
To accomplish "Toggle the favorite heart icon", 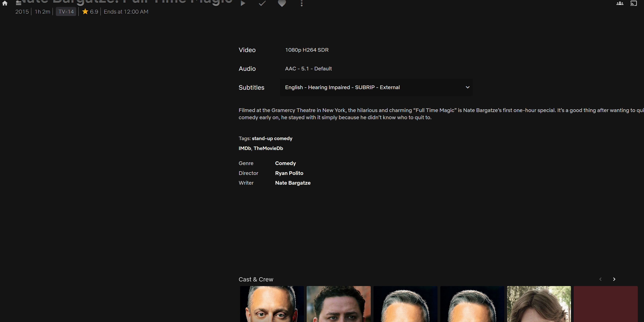I will click(282, 3).
